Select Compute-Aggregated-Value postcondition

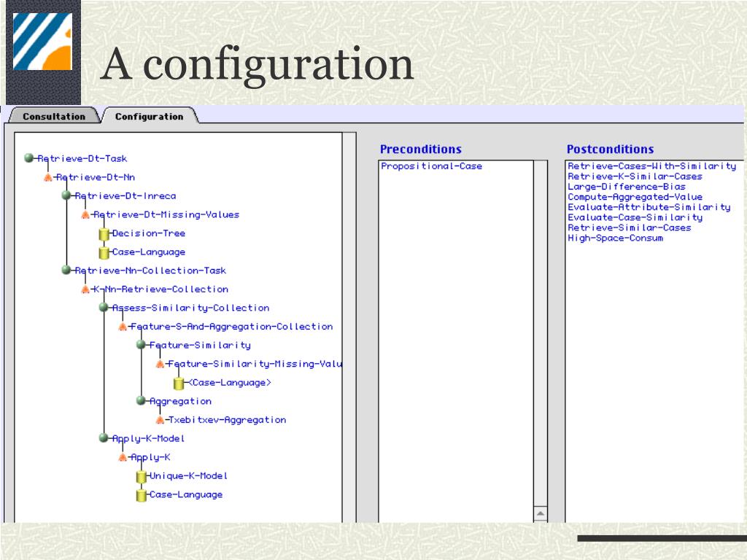coord(635,197)
